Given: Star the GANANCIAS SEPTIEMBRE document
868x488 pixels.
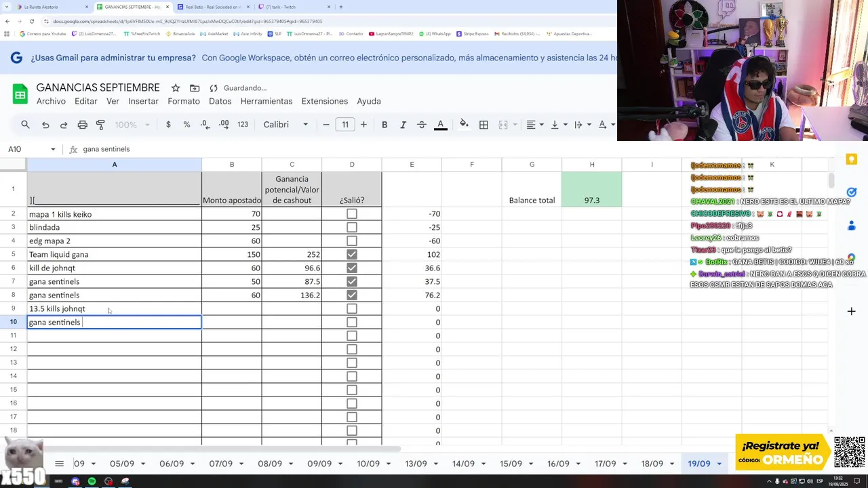Looking at the screenshot, I should [x=176, y=88].
